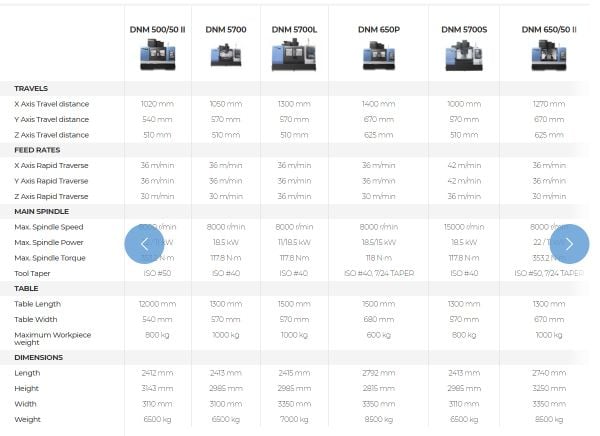600x436 pixels.
Task: Click the Tool Taper row label
Action: 32,273
